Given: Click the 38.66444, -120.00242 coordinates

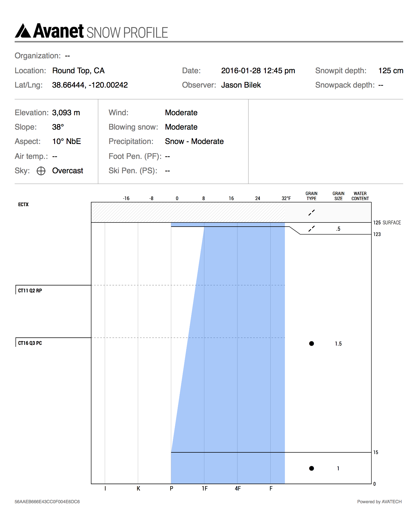Looking at the screenshot, I should tap(90, 85).
